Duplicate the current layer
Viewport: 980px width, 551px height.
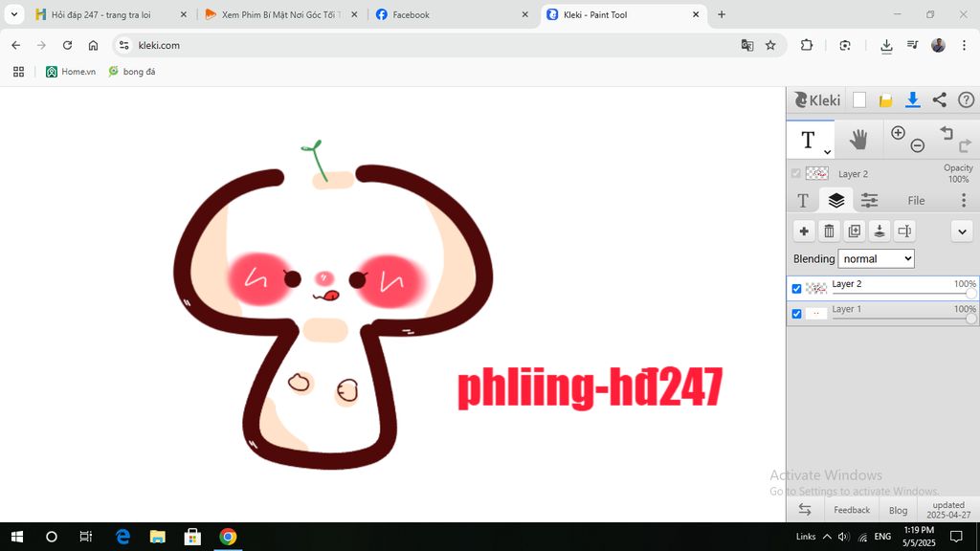point(854,231)
